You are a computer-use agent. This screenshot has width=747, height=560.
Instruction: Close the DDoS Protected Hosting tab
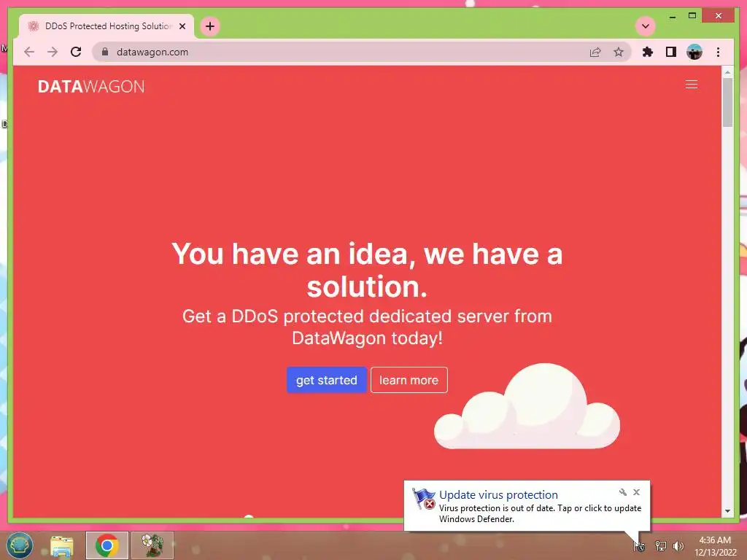[x=182, y=26]
